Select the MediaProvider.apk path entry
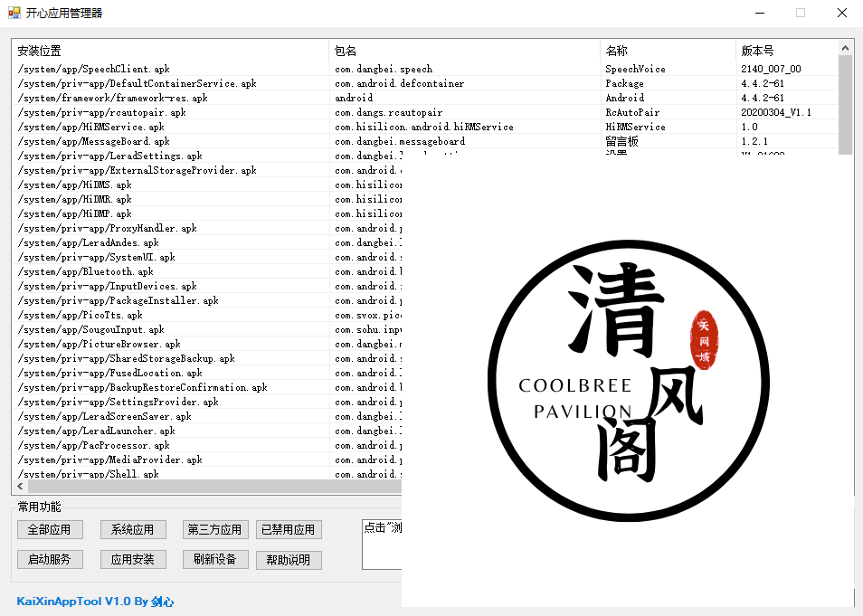The image size is (863, 616). coord(110,460)
